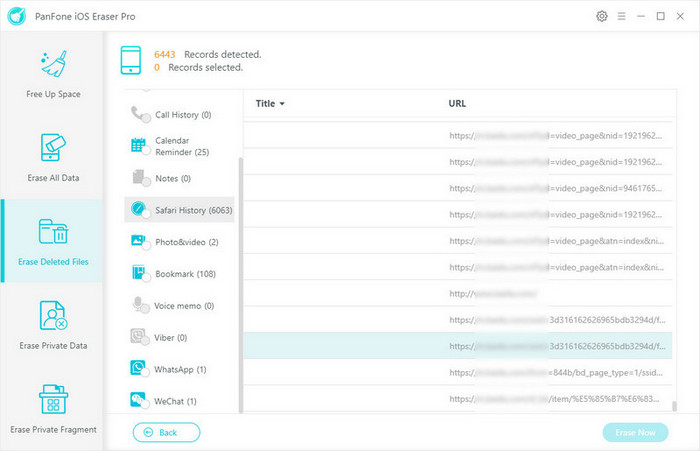Sort list via Title dropdown arrow
The width and height of the screenshot is (700, 451).
pyautogui.click(x=282, y=104)
